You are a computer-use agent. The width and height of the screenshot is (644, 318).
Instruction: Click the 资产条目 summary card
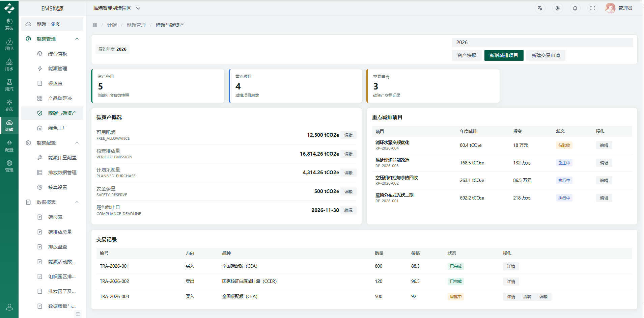pyautogui.click(x=158, y=86)
